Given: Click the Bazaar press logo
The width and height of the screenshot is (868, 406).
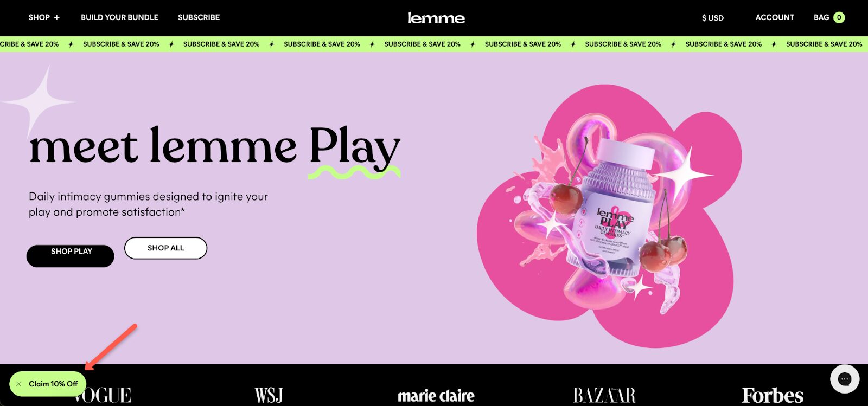Looking at the screenshot, I should click(604, 395).
